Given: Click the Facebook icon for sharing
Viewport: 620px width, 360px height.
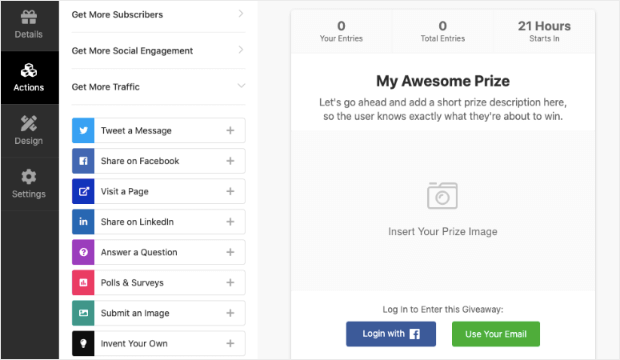Looking at the screenshot, I should tap(83, 161).
